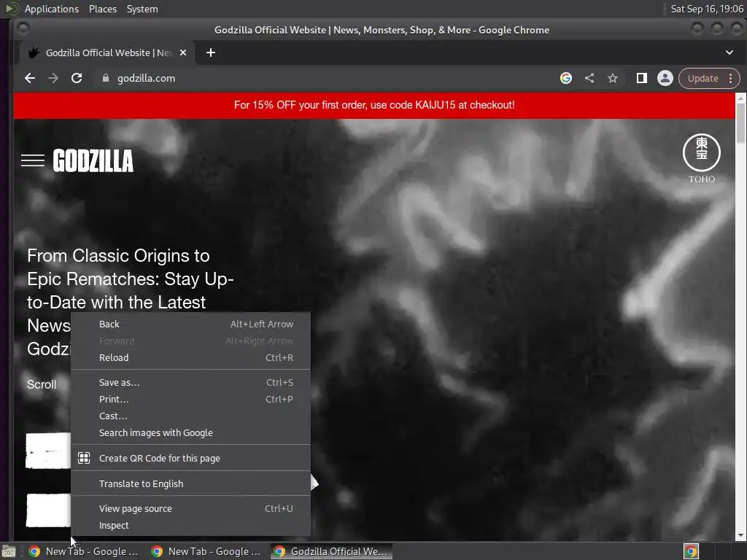
Task: Choose Print... from the context menu
Action: pos(190,399)
